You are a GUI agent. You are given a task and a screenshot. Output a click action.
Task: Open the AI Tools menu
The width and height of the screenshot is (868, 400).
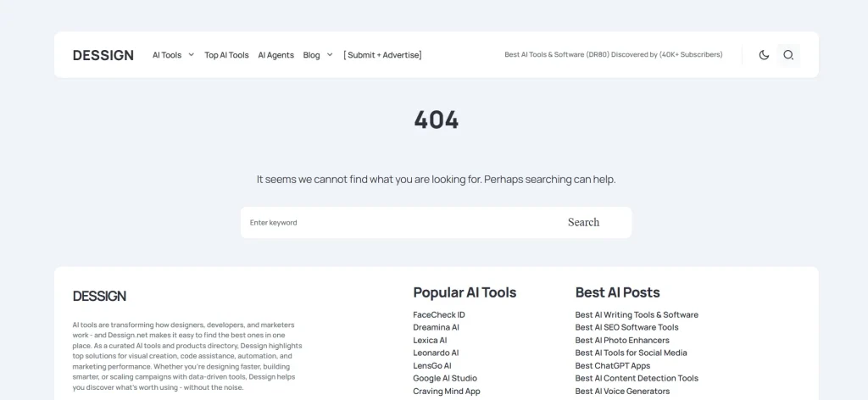pyautogui.click(x=167, y=55)
